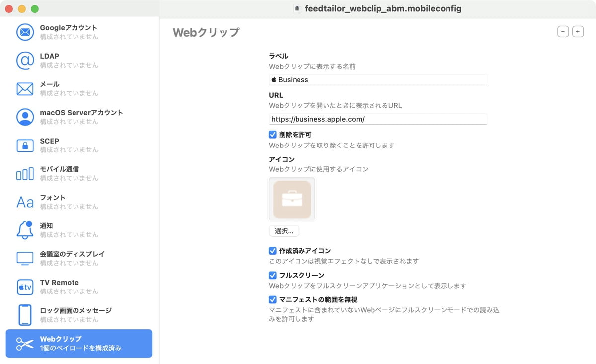Open the ロック画面のメッセージ payload label
Screen dimensions: 596x364
point(76,311)
